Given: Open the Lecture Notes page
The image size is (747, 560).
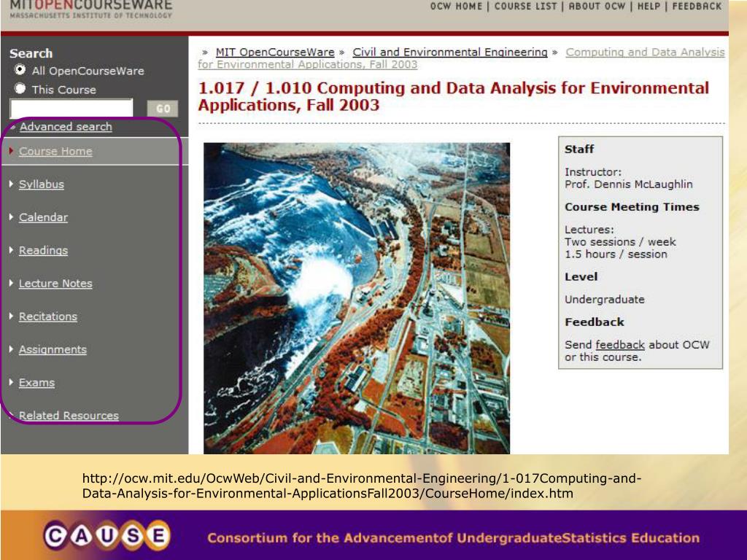Looking at the screenshot, I should (55, 284).
